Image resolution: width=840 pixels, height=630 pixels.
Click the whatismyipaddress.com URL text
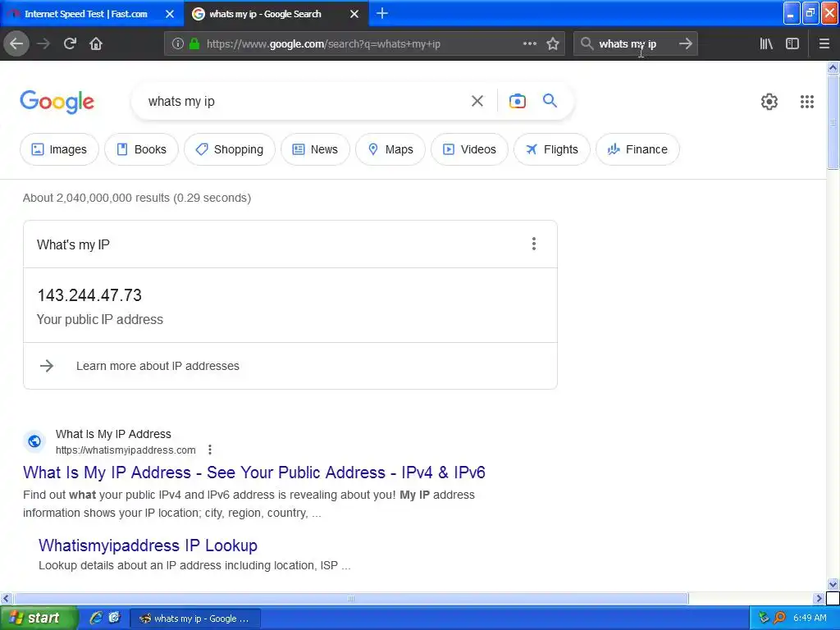(x=126, y=450)
